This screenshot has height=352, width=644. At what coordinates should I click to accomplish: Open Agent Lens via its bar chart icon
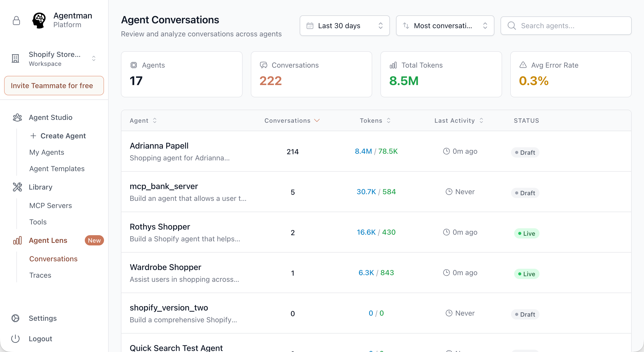(x=17, y=240)
